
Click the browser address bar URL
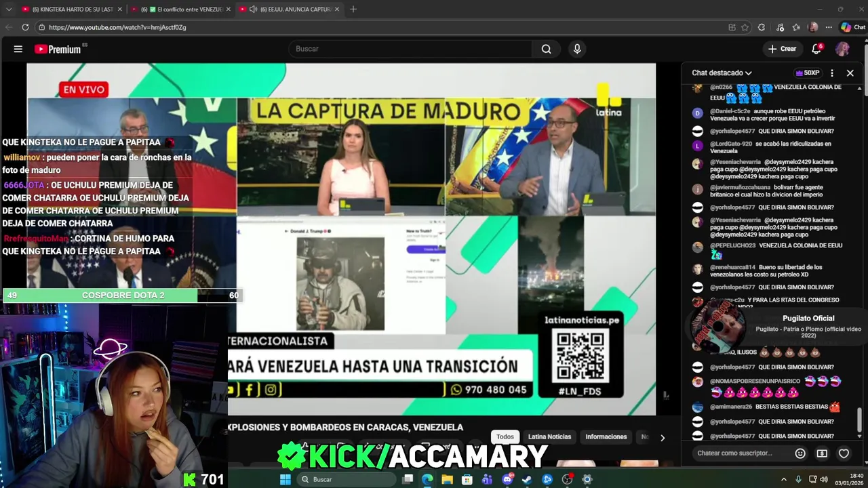click(x=117, y=27)
